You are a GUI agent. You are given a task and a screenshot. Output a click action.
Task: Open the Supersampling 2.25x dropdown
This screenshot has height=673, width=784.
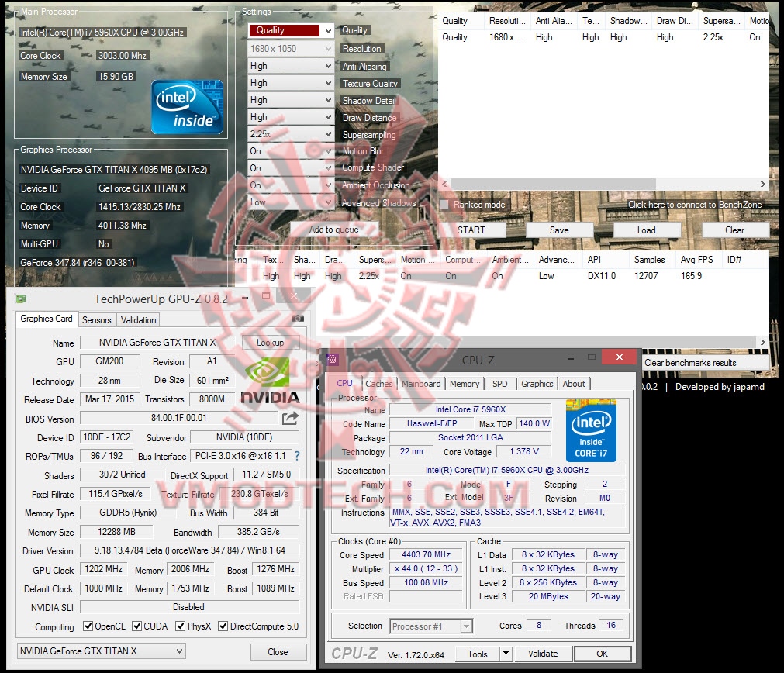pyautogui.click(x=291, y=134)
